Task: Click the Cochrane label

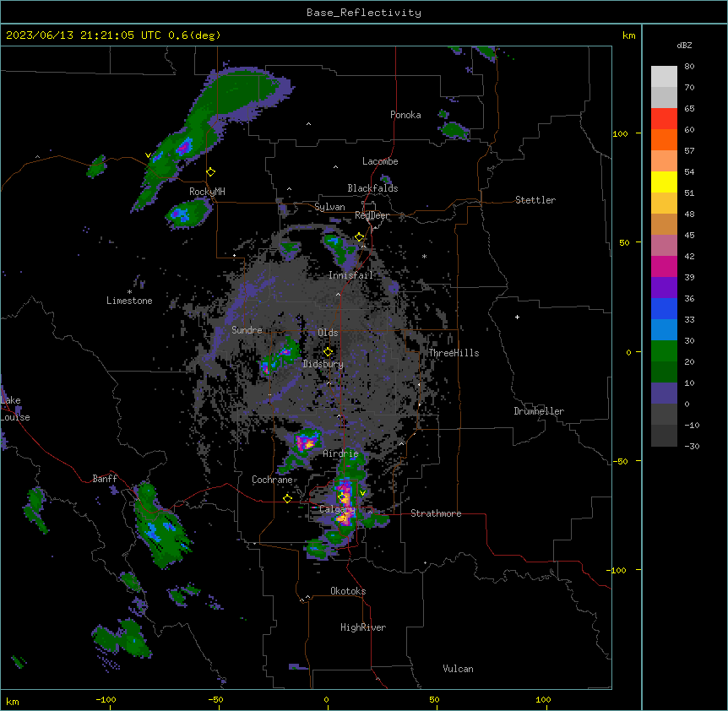Action: pos(272,480)
